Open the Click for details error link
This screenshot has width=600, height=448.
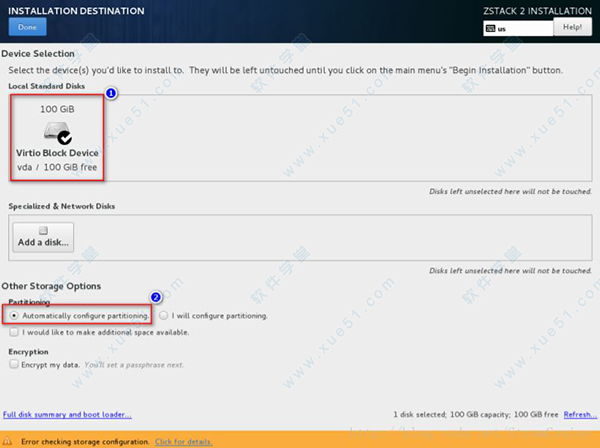point(183,441)
